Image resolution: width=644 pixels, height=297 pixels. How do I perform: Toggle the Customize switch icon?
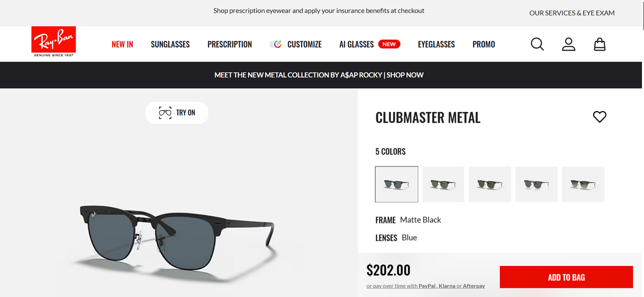pyautogui.click(x=276, y=44)
